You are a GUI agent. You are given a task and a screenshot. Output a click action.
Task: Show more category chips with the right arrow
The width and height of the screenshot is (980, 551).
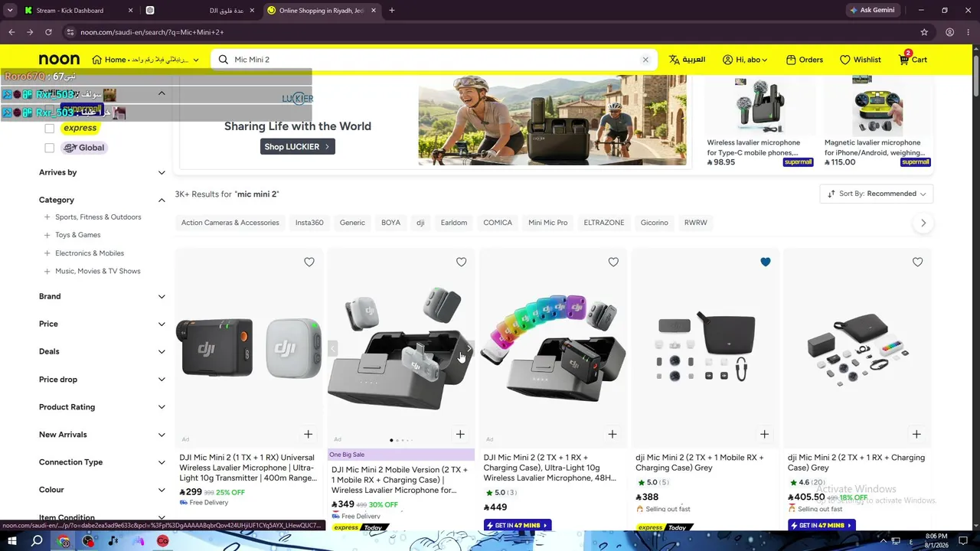[x=923, y=223]
